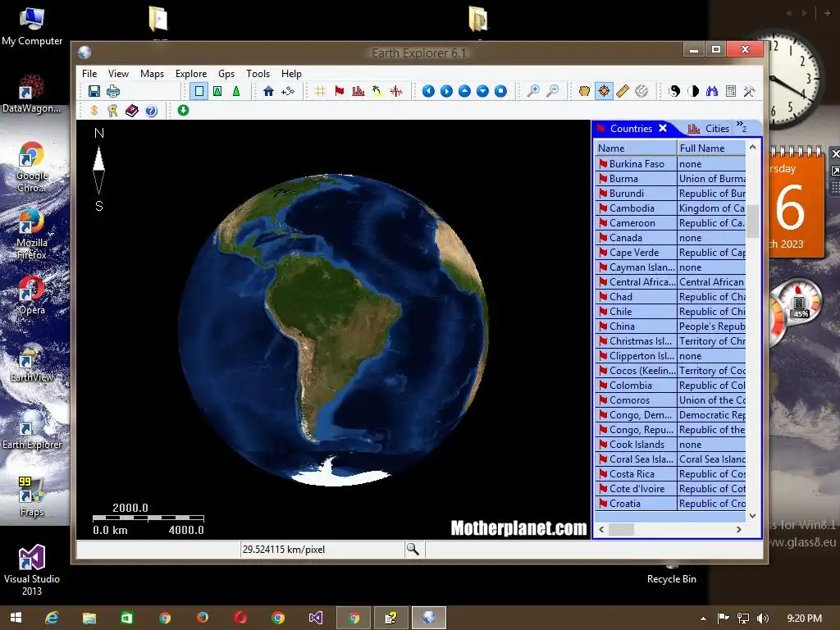Open the hammer and wrench options icon
The image size is (840, 630).
749,91
